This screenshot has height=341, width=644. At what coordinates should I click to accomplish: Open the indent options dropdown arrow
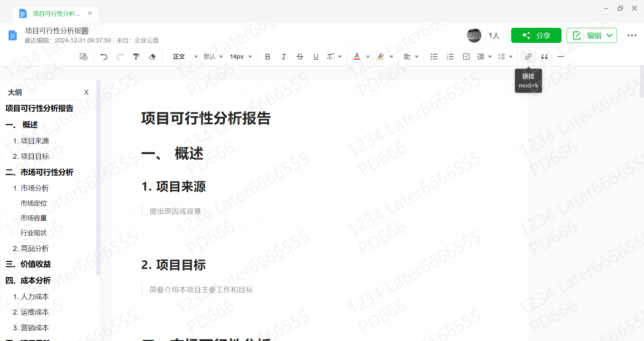[x=490, y=57]
